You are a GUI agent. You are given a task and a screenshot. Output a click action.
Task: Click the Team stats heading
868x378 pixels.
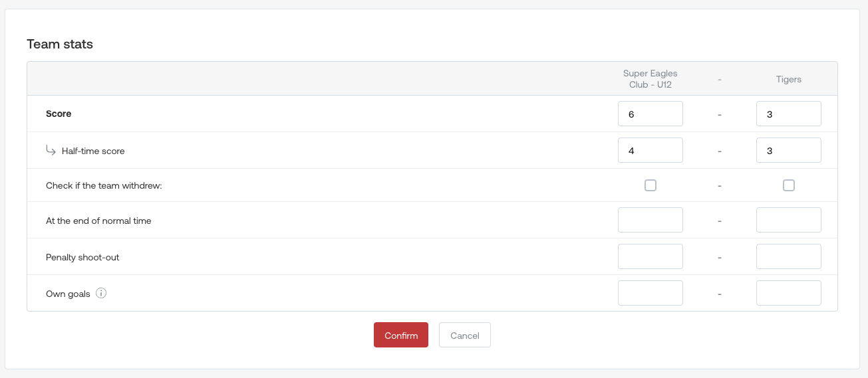point(60,45)
